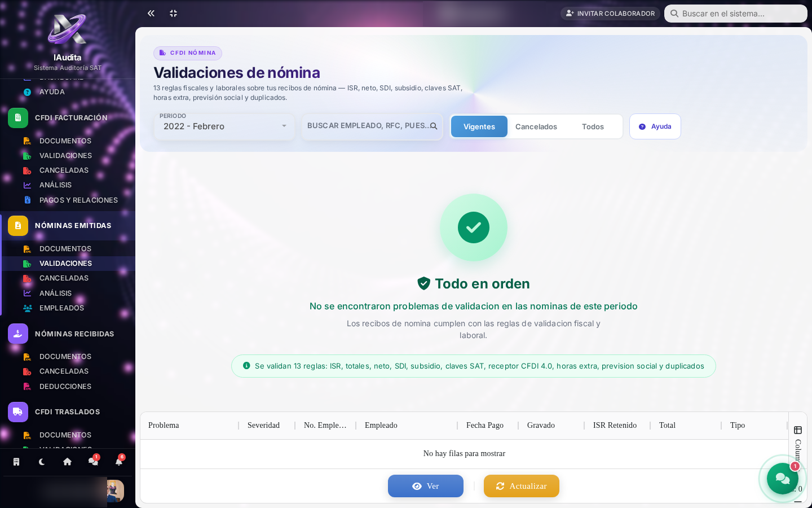Click Invitar Colaborador button
Viewport: 812px width, 508px height.
610,13
